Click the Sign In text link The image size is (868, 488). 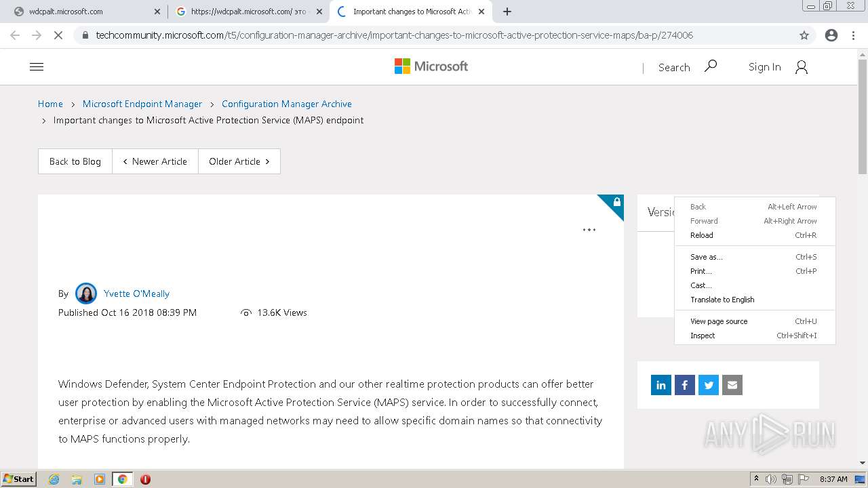pyautogui.click(x=765, y=66)
